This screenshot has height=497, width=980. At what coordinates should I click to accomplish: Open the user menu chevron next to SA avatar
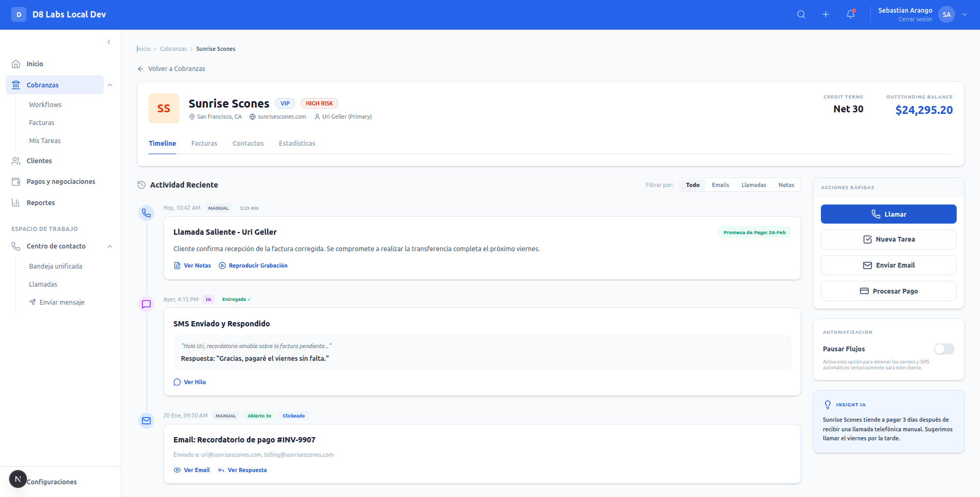(x=964, y=14)
